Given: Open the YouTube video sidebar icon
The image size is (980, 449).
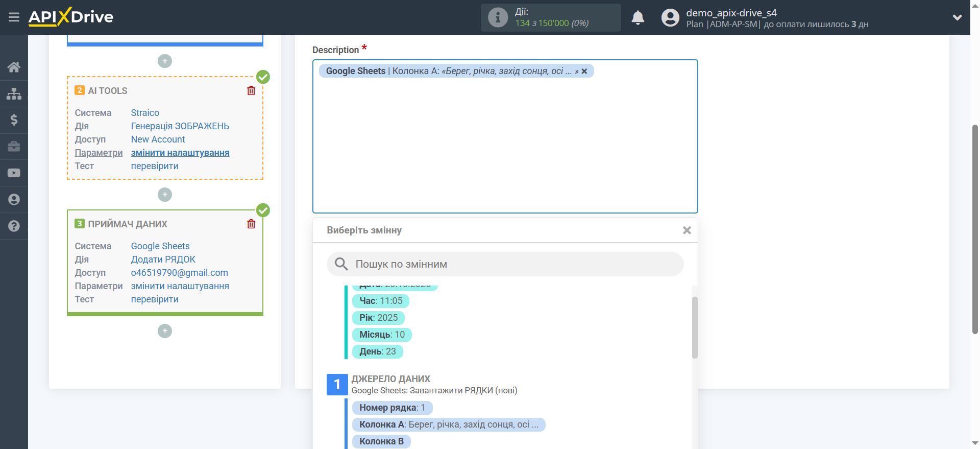Looking at the screenshot, I should point(14,173).
